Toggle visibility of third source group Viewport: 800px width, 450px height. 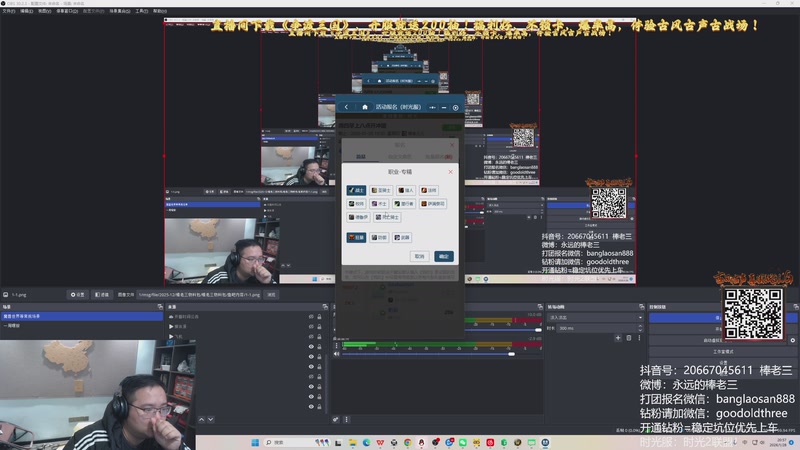coord(311,336)
